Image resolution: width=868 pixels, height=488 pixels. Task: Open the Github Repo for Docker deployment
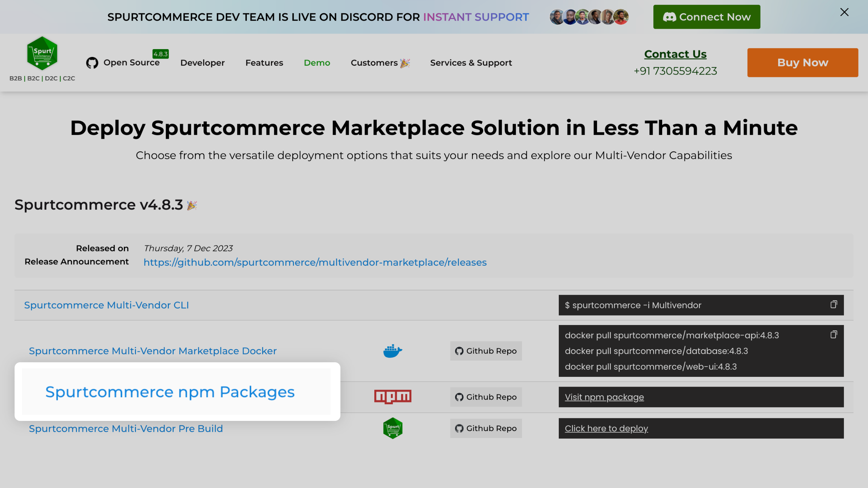point(486,351)
